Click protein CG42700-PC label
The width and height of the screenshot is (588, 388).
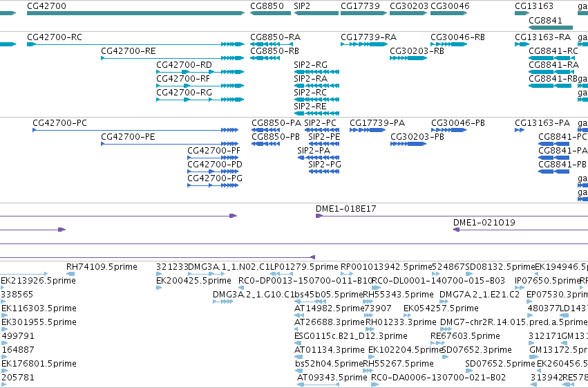(x=59, y=123)
